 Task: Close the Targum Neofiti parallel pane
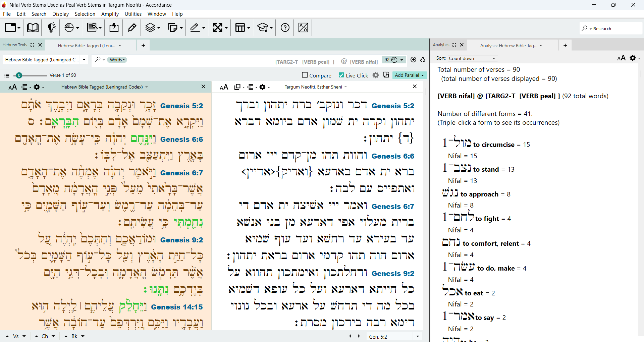pos(415,87)
